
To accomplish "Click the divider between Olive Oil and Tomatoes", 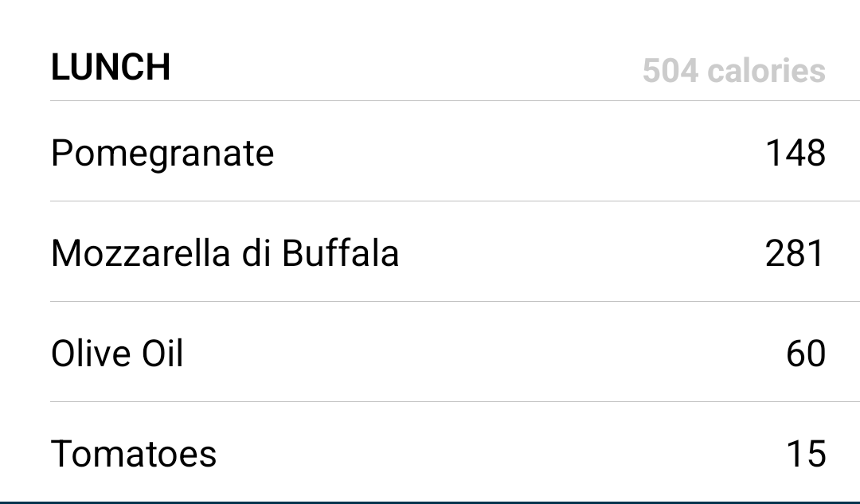I will tap(455, 402).
